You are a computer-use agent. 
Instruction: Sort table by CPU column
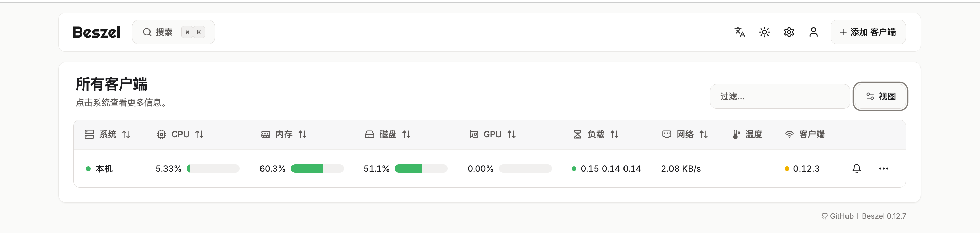(x=180, y=135)
